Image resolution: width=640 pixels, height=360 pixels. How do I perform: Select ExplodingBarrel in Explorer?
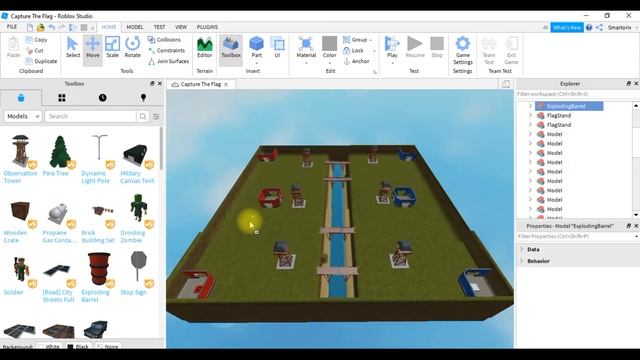tap(569, 106)
